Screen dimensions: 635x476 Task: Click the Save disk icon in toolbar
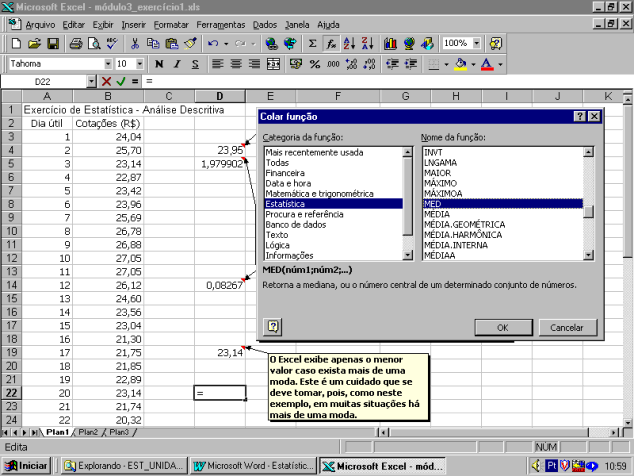[x=53, y=44]
